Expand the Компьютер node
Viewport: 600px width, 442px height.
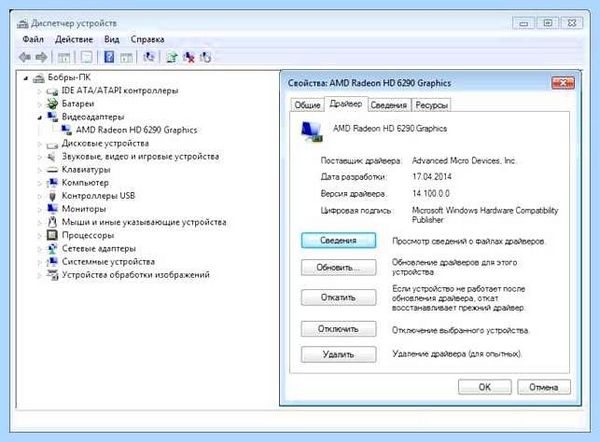coord(39,183)
